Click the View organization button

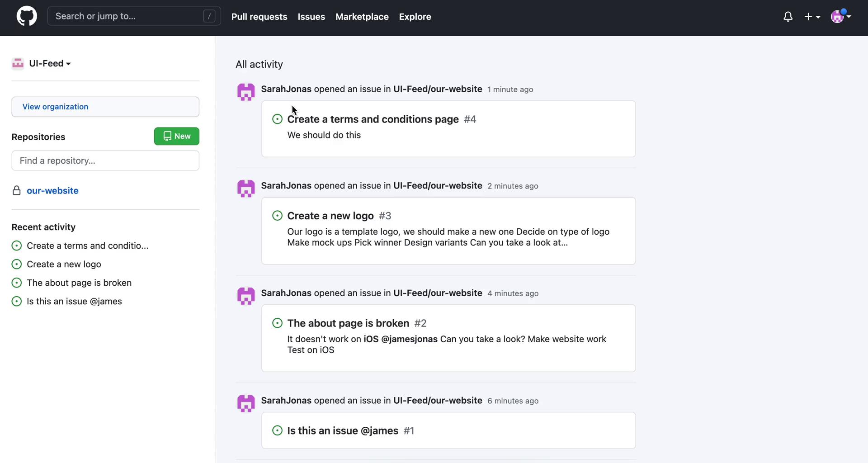(x=105, y=107)
